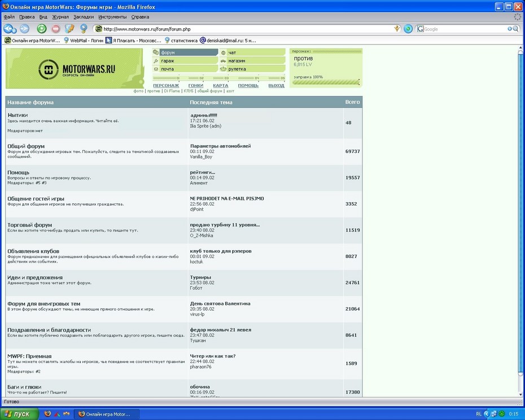
Task: Click the ПЕРСОНАЖ link
Action: point(166,85)
